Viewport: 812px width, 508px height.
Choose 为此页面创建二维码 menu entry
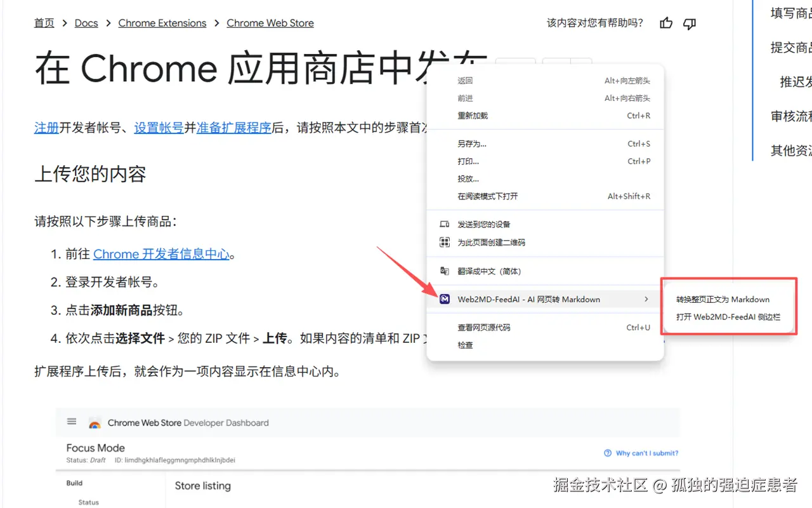[x=545, y=242]
